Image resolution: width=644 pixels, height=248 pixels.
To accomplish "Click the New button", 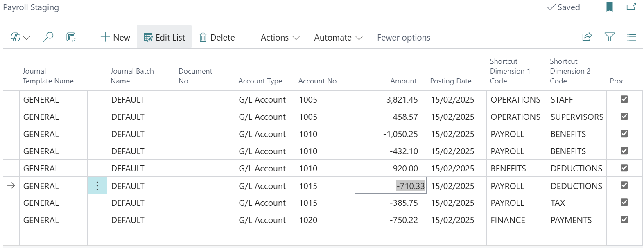I will coord(115,37).
